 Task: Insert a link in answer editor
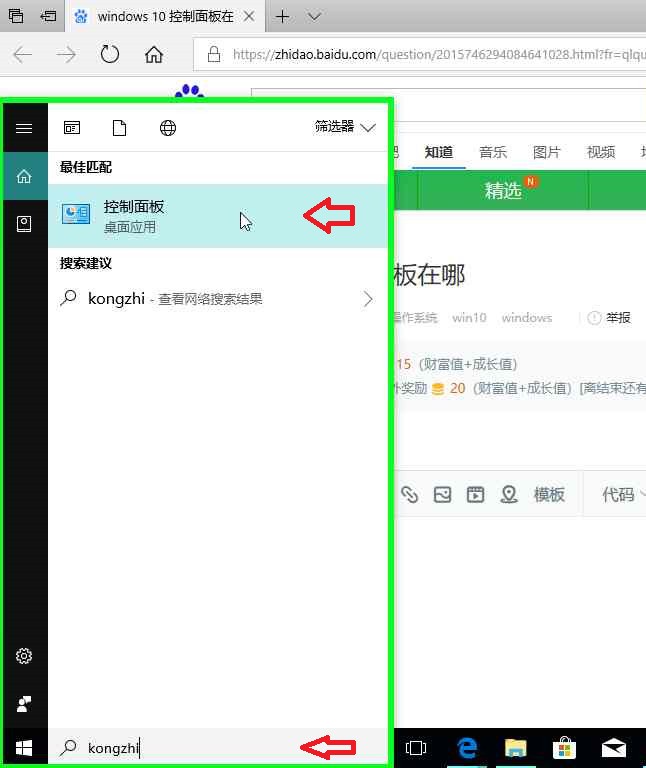[x=409, y=494]
